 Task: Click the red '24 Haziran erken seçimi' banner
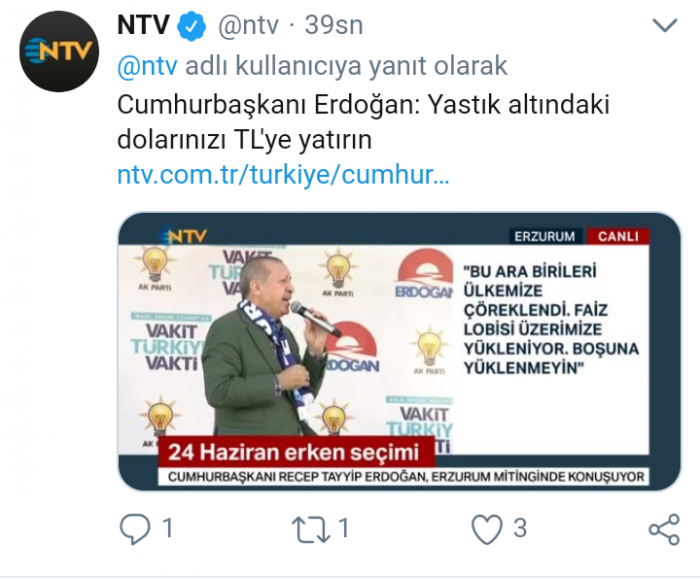click(294, 452)
